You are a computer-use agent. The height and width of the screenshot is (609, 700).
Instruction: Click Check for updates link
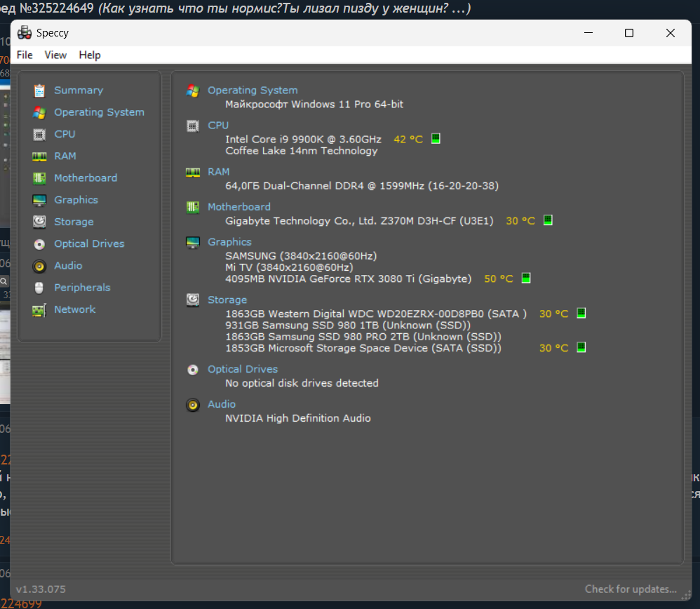click(631, 589)
